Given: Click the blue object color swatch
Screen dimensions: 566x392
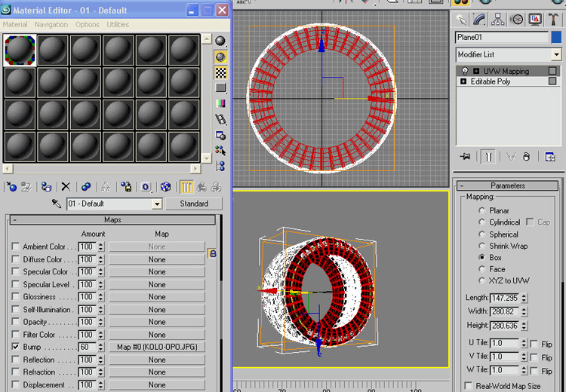Looking at the screenshot, I should point(556,37).
